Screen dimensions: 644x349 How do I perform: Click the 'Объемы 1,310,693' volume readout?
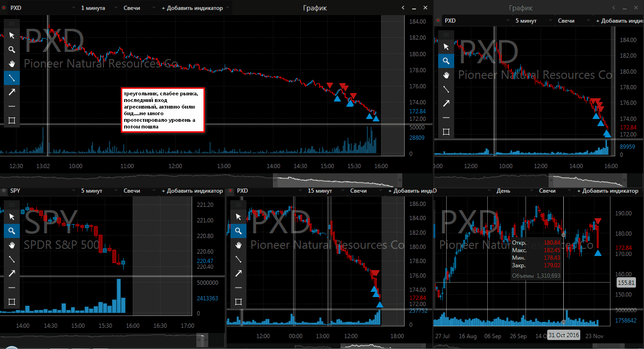(536, 275)
